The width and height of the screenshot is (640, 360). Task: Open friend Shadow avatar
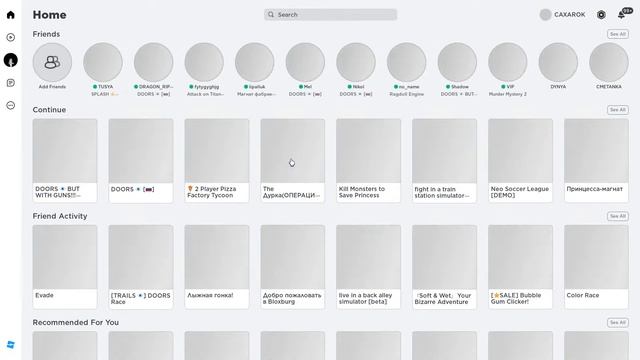tap(457, 62)
